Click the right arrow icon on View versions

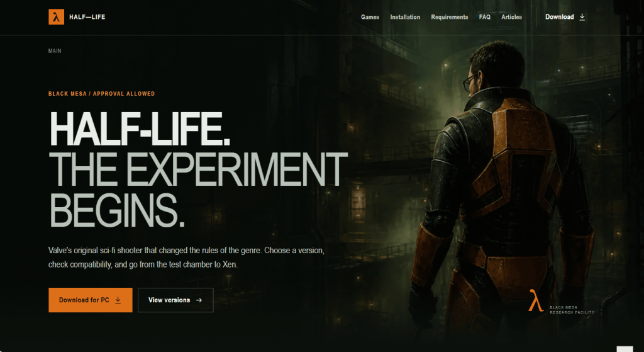click(199, 300)
